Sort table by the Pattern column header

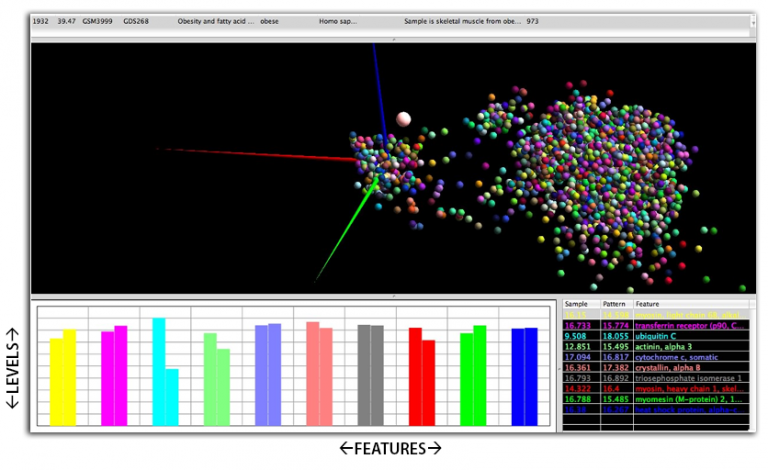point(614,303)
